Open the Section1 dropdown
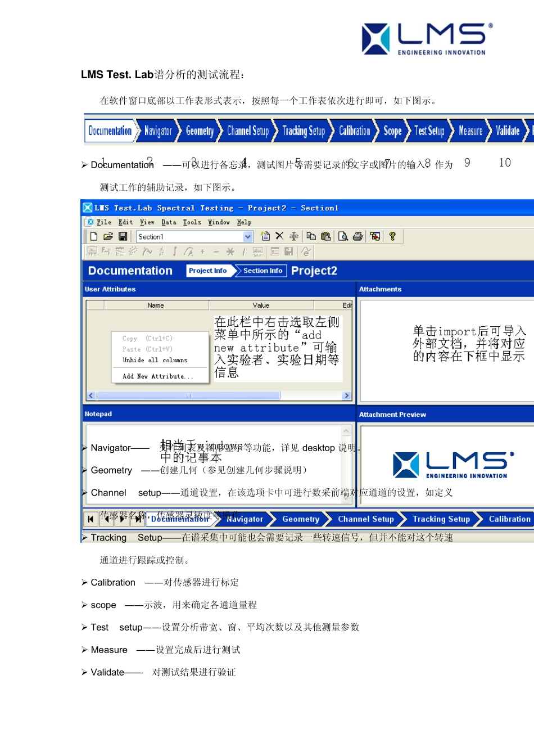The width and height of the screenshot is (534, 756). [x=248, y=237]
